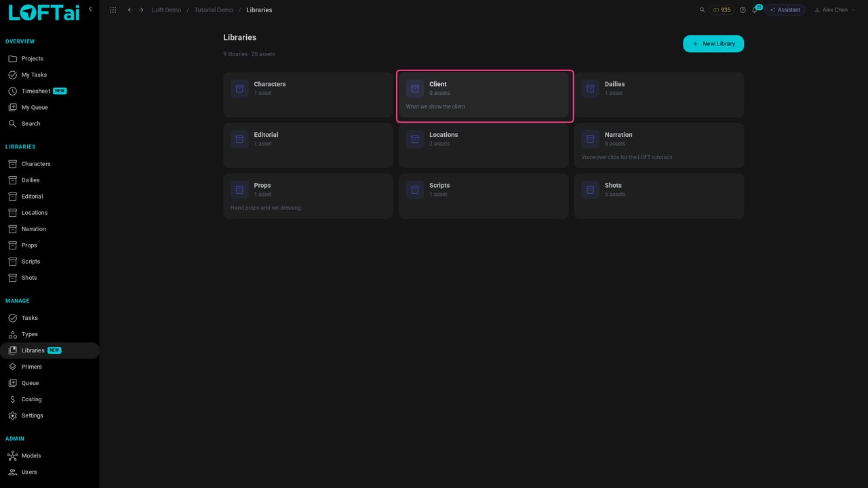
Task: Open Narration in the sidebar library list
Action: (x=50, y=229)
